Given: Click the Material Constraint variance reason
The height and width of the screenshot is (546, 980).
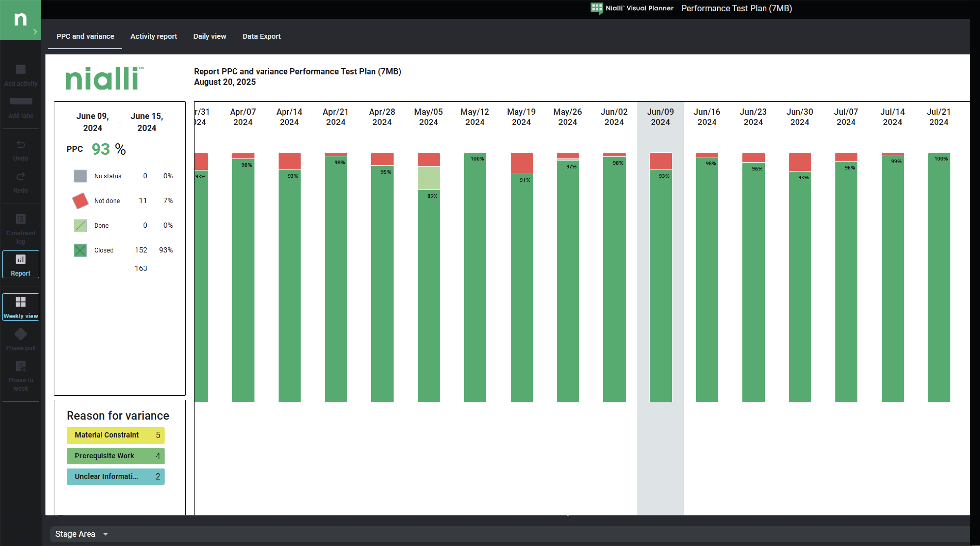Looking at the screenshot, I should click(x=115, y=435).
